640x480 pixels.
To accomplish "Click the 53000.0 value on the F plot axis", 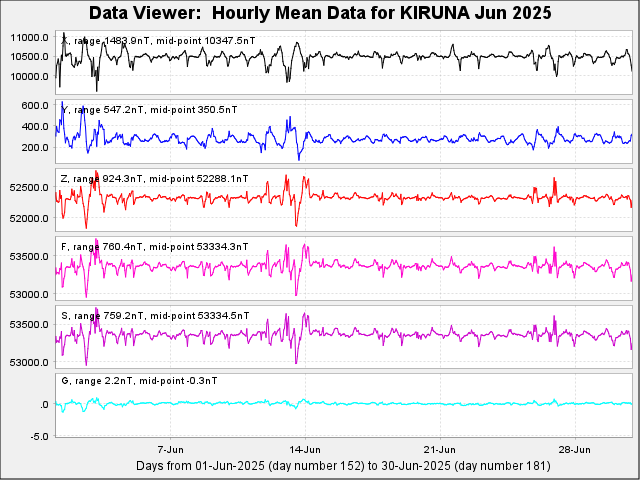I will click(x=29, y=294).
